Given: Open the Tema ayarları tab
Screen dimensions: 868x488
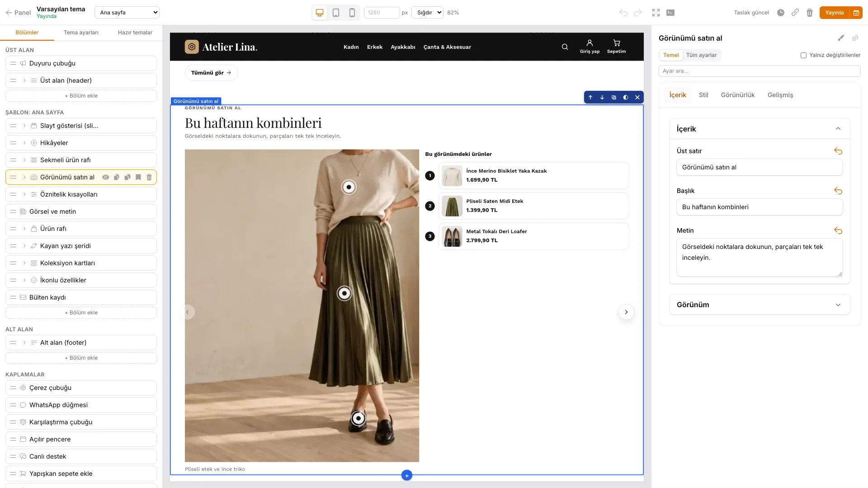Looking at the screenshot, I should coord(81,33).
